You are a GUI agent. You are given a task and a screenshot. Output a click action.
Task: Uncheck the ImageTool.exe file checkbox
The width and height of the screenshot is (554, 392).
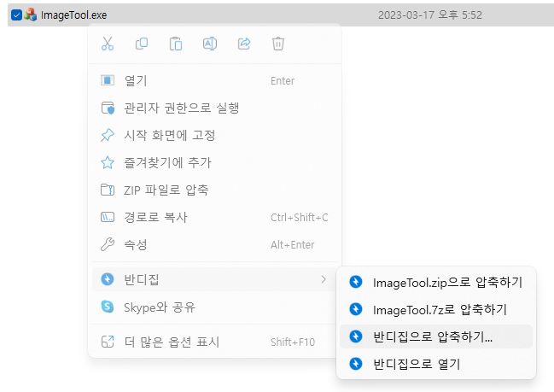16,15
